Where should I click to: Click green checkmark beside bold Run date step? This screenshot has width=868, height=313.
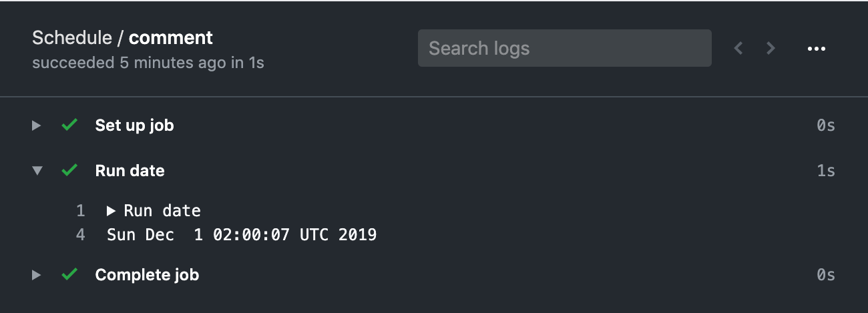click(x=69, y=171)
